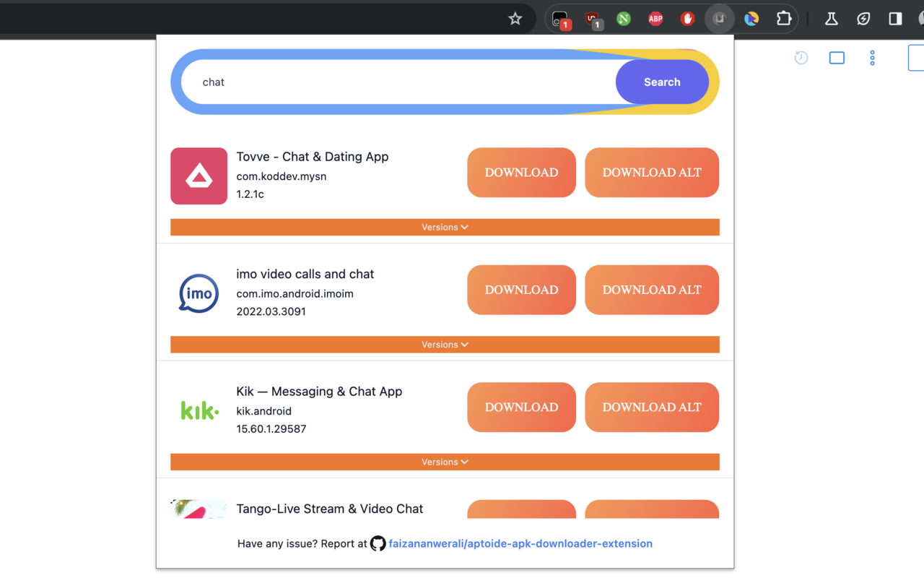This screenshot has height=578, width=924.
Task: Select package name "com.koddev.mysn"
Action: pyautogui.click(x=282, y=176)
